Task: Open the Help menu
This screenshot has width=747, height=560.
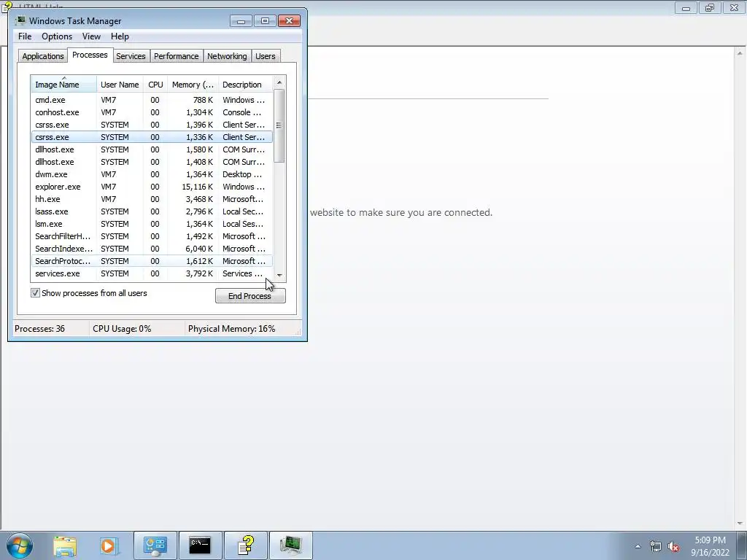Action: click(120, 36)
